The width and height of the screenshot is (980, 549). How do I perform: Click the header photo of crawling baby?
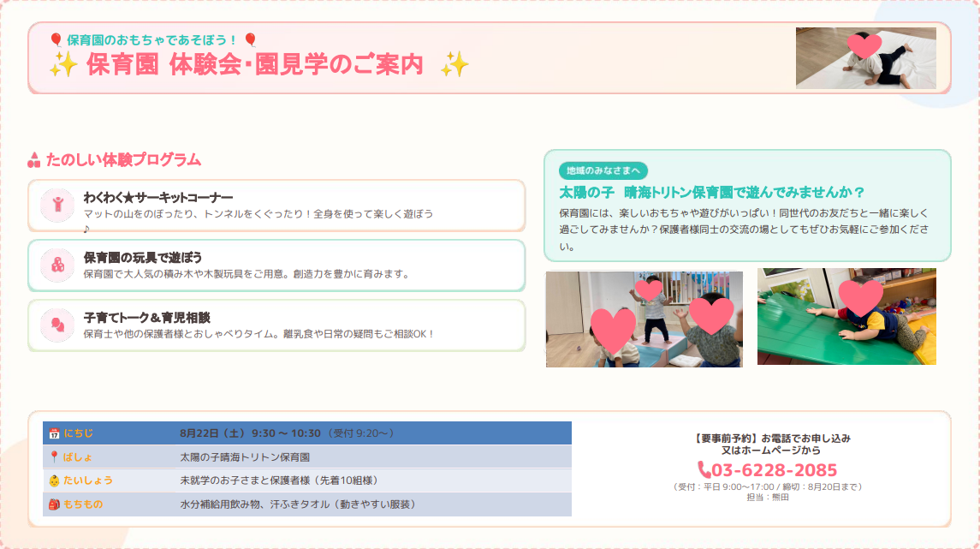865,58
